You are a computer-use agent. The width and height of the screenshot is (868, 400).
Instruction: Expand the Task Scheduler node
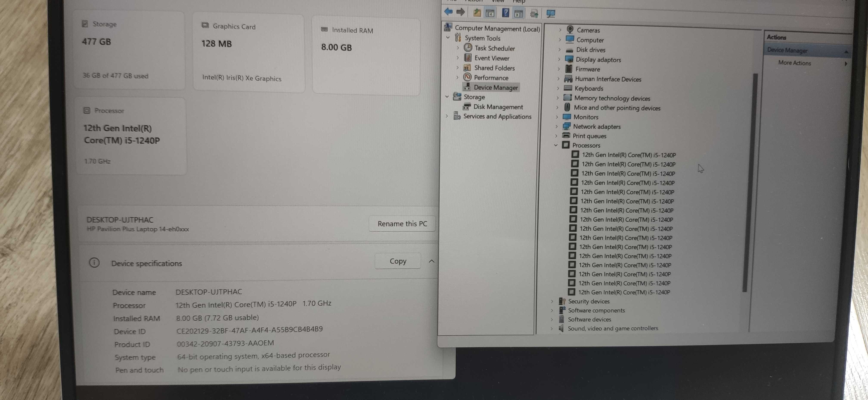click(x=458, y=48)
